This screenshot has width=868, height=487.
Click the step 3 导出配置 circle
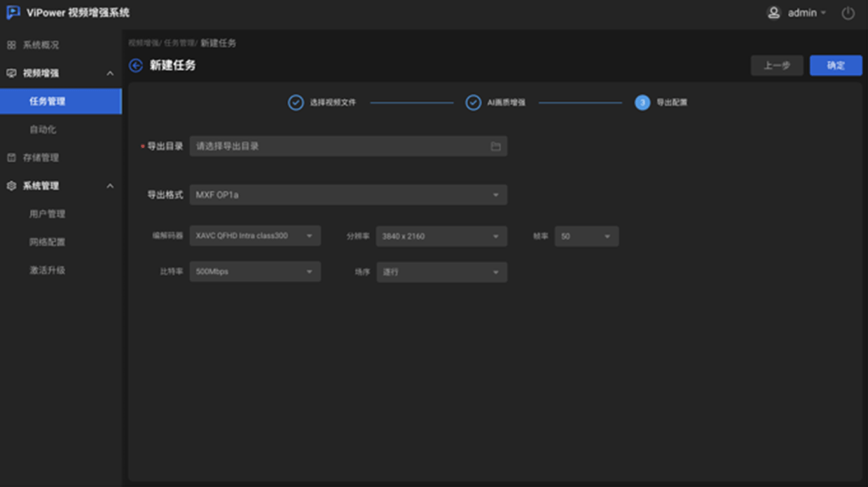coord(642,103)
